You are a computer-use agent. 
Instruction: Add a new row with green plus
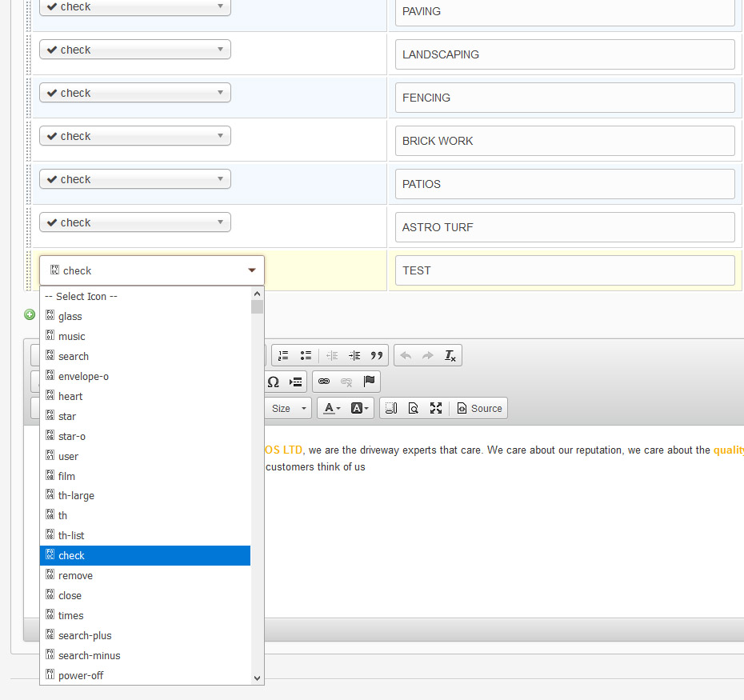(x=30, y=314)
